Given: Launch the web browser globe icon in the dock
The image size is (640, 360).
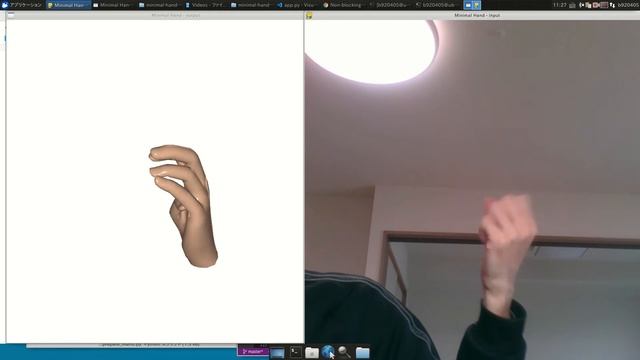Looking at the screenshot, I should click(x=328, y=352).
